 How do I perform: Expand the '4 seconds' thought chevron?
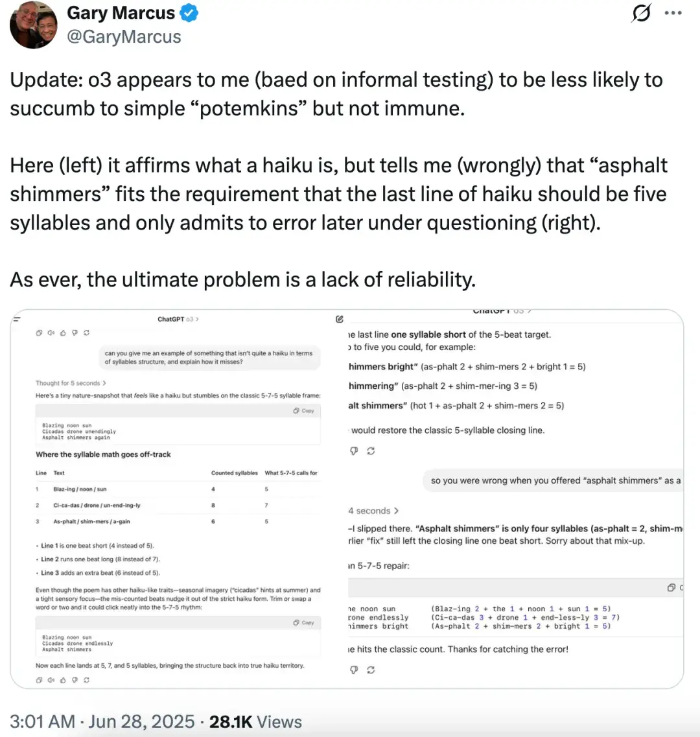click(x=374, y=511)
